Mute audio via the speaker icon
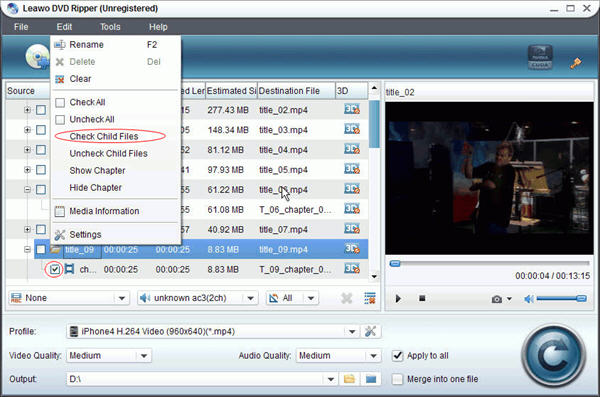This screenshot has width=600, height=397. pos(529,299)
